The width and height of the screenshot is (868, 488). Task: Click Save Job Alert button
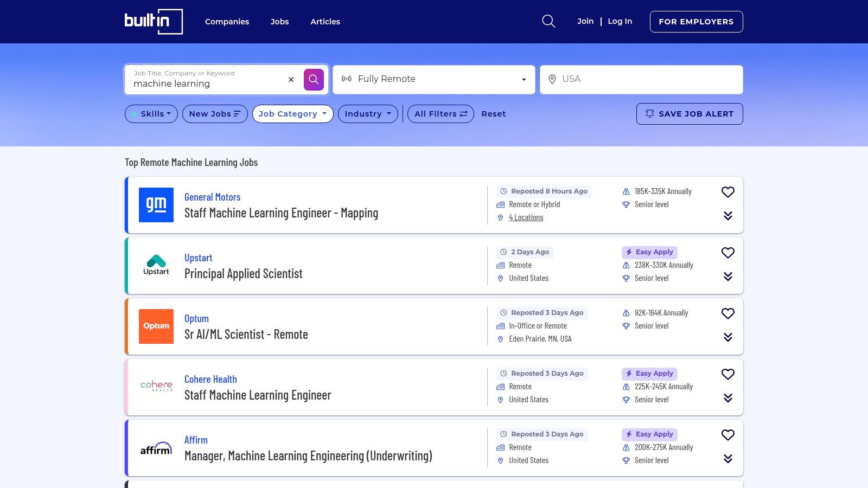pos(690,114)
